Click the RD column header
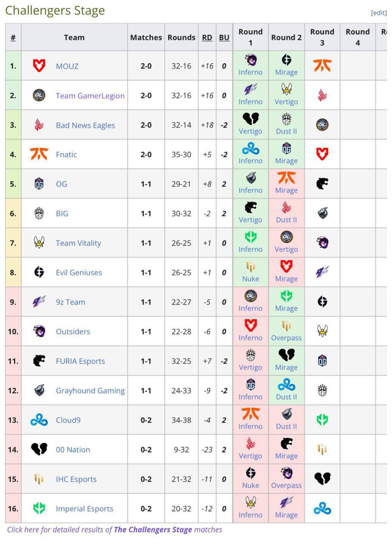The height and width of the screenshot is (544, 392). pos(207,37)
